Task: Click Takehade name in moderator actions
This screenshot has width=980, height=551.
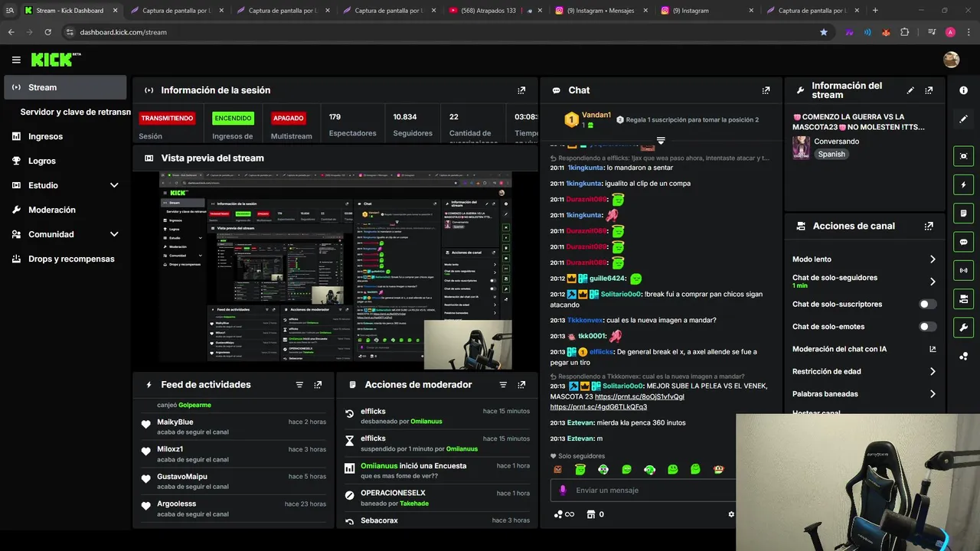Action: pyautogui.click(x=414, y=504)
